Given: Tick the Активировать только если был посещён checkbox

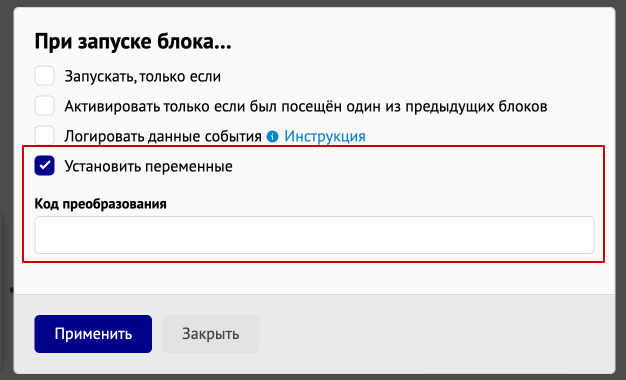Looking at the screenshot, I should click(44, 106).
